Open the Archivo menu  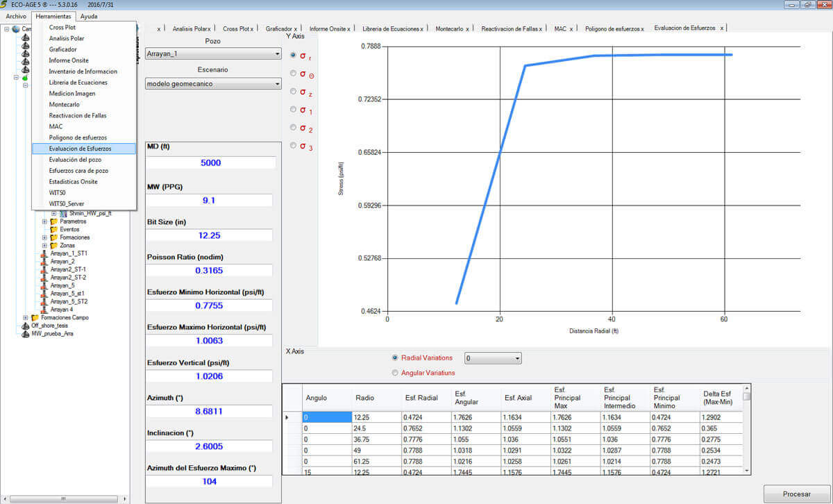(x=15, y=16)
